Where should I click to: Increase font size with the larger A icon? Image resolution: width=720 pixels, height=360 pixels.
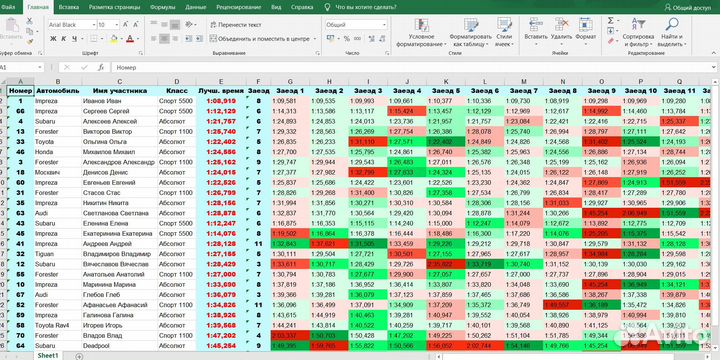coord(125,24)
